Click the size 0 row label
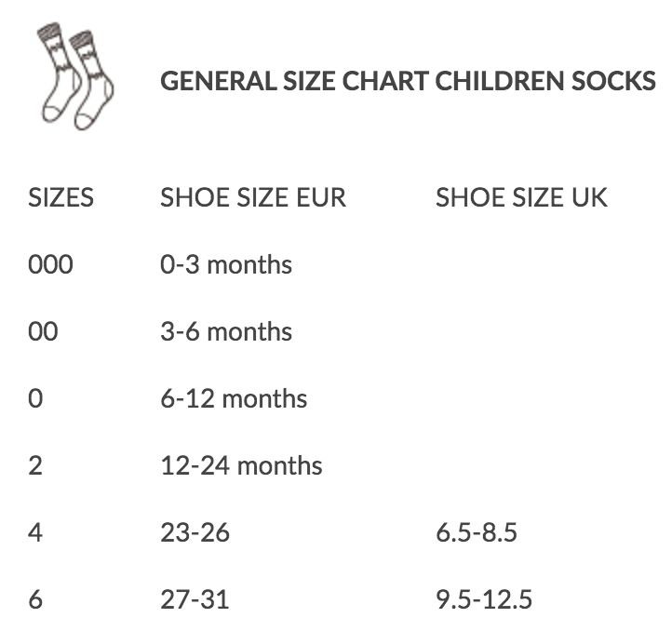672x631 pixels. [x=36, y=399]
